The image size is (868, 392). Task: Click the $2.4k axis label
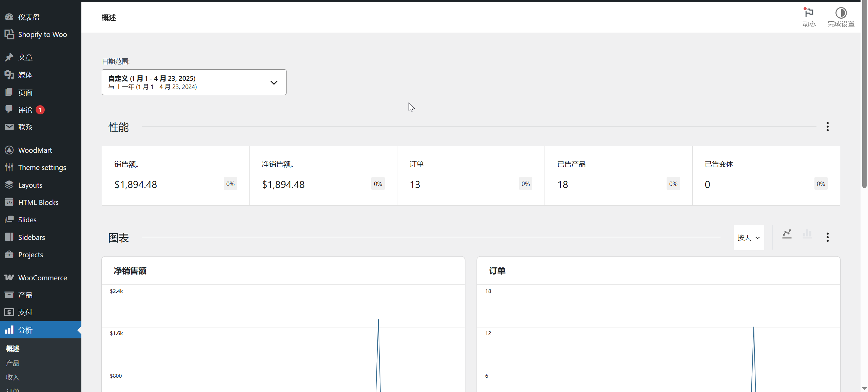[116, 291]
